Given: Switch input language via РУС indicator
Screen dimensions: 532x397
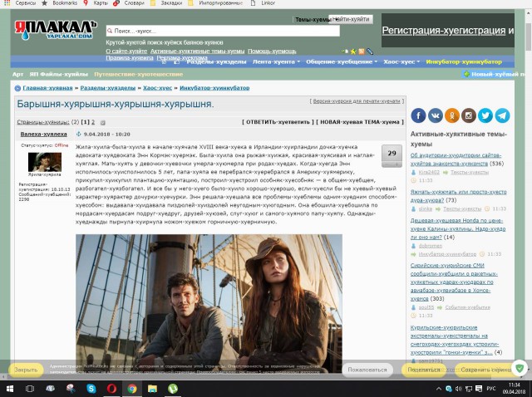Looking at the screenshot, I should coord(491,389).
